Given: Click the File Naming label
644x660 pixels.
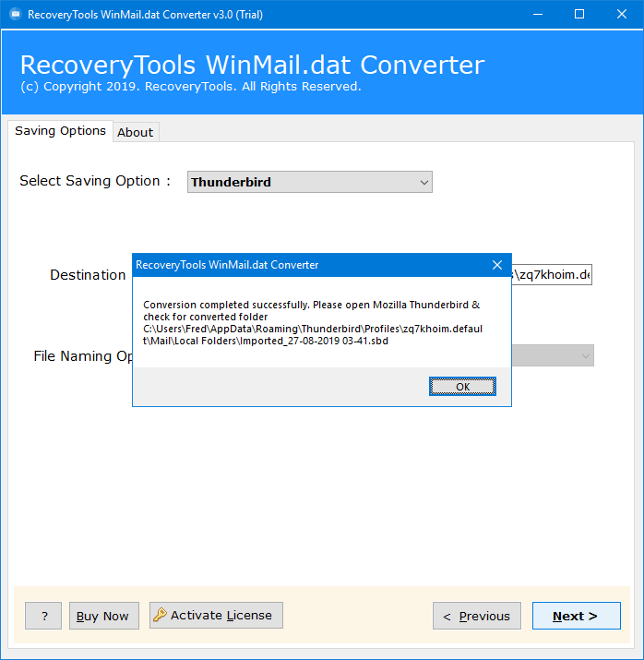Looking at the screenshot, I should (x=83, y=356).
